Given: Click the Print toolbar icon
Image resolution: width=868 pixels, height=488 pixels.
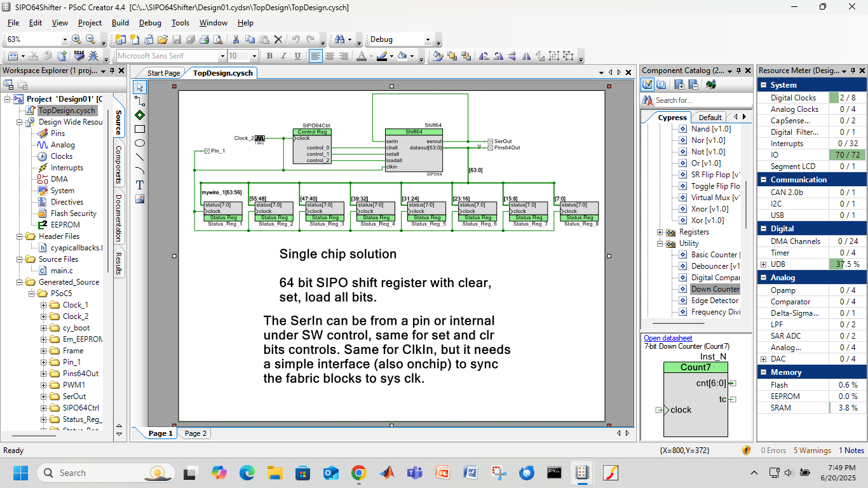Looking at the screenshot, I should tap(205, 39).
